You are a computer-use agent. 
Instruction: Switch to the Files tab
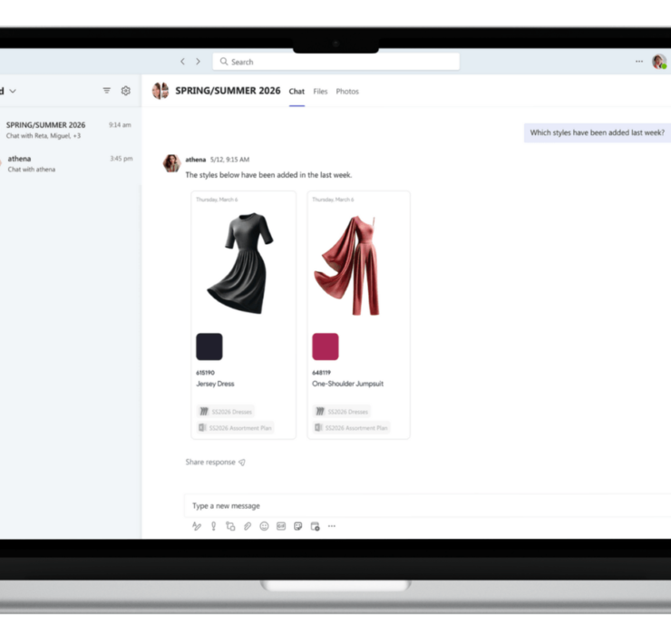[320, 92]
